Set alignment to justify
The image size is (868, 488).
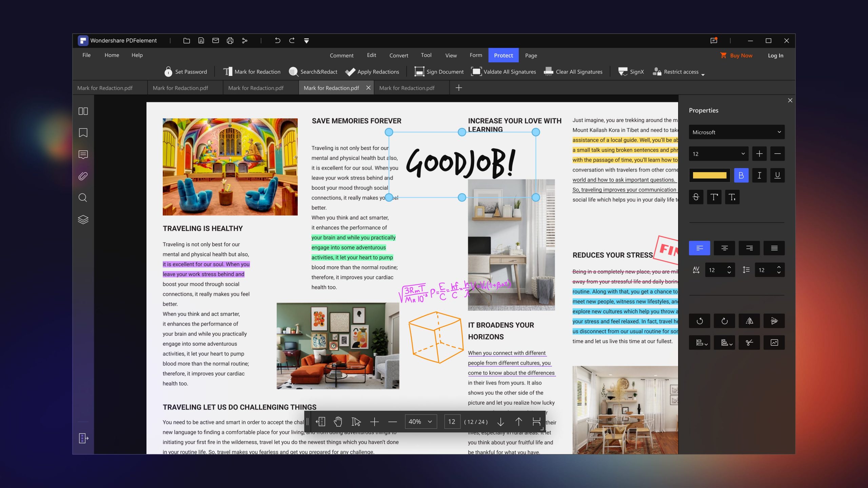(x=774, y=248)
